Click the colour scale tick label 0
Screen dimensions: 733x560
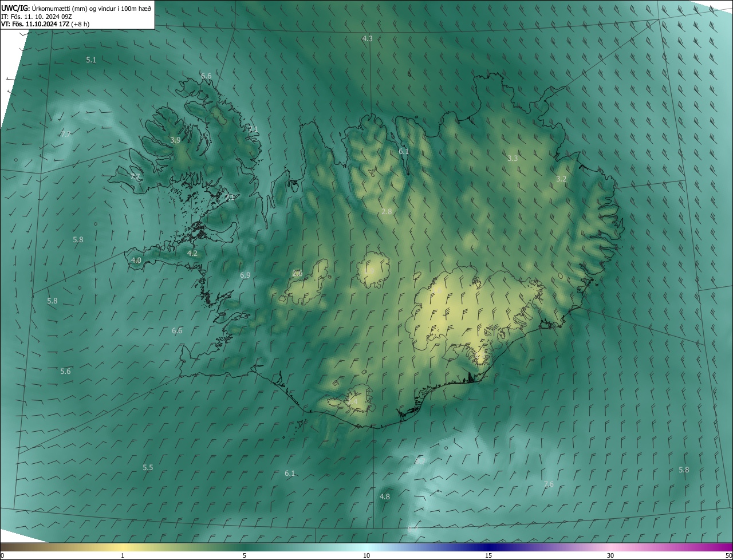[x=2, y=556]
